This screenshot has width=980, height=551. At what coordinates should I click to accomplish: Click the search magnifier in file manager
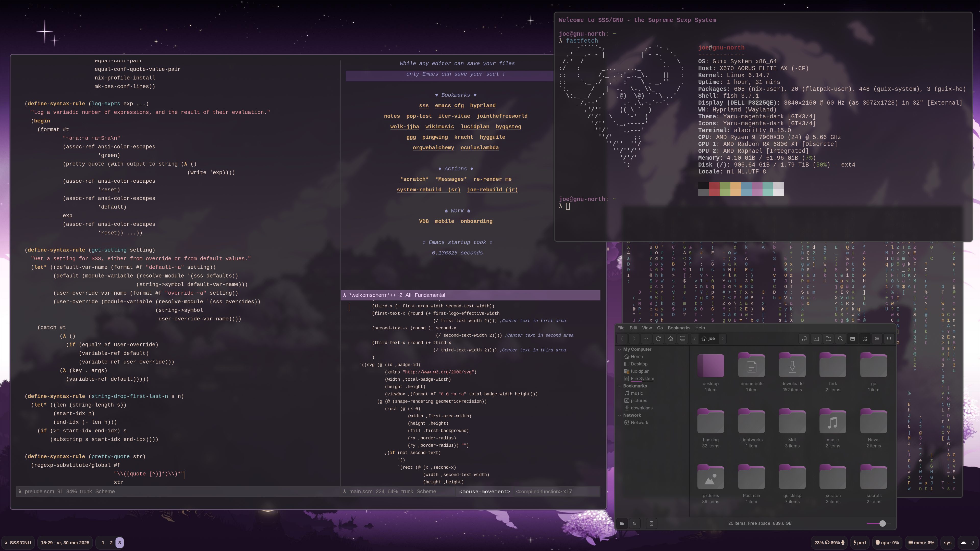(840, 339)
